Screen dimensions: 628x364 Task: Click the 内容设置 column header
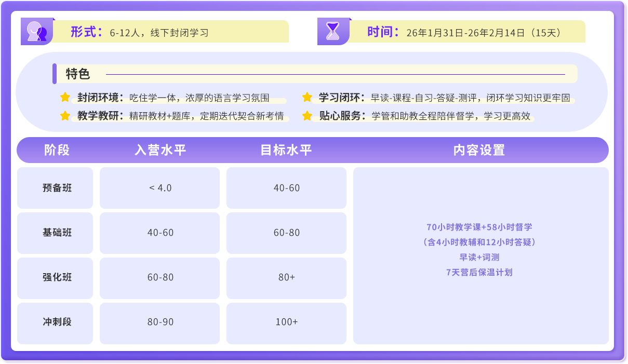click(479, 150)
